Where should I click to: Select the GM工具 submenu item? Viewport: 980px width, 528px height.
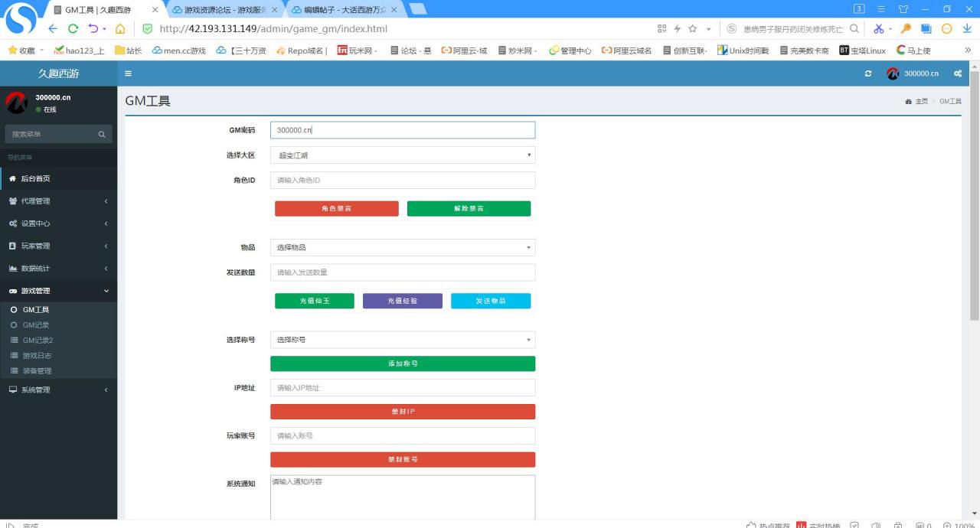tap(58, 310)
